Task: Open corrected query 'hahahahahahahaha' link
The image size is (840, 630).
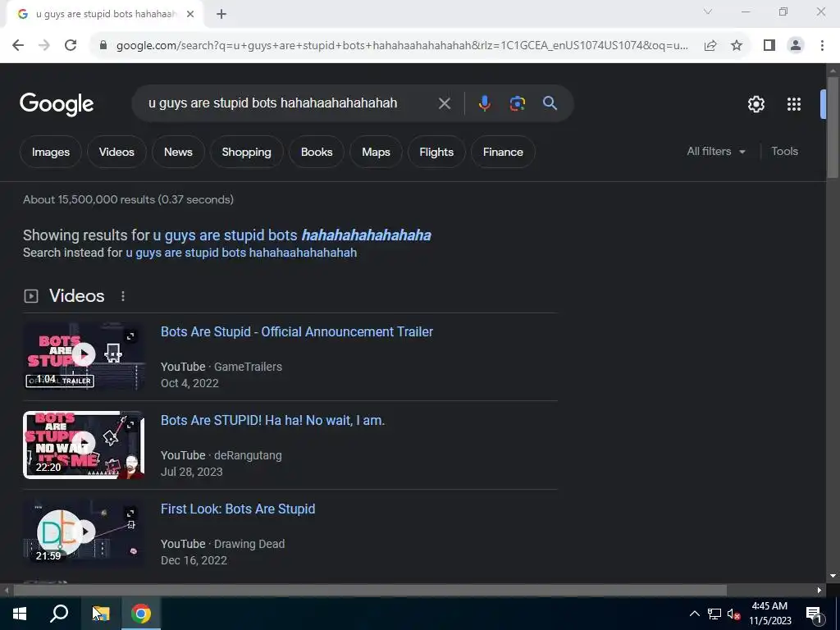Action: pyautogui.click(x=292, y=235)
